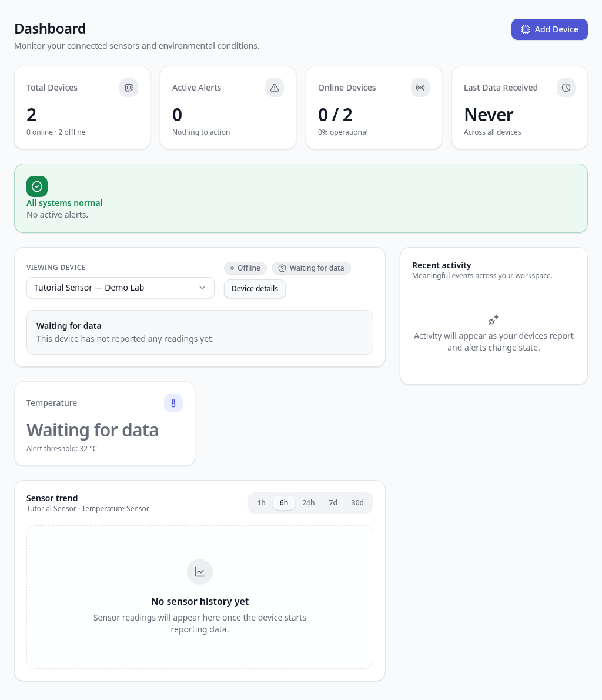
Task: Click the 'No active alerts.' text
Action: pos(57,215)
